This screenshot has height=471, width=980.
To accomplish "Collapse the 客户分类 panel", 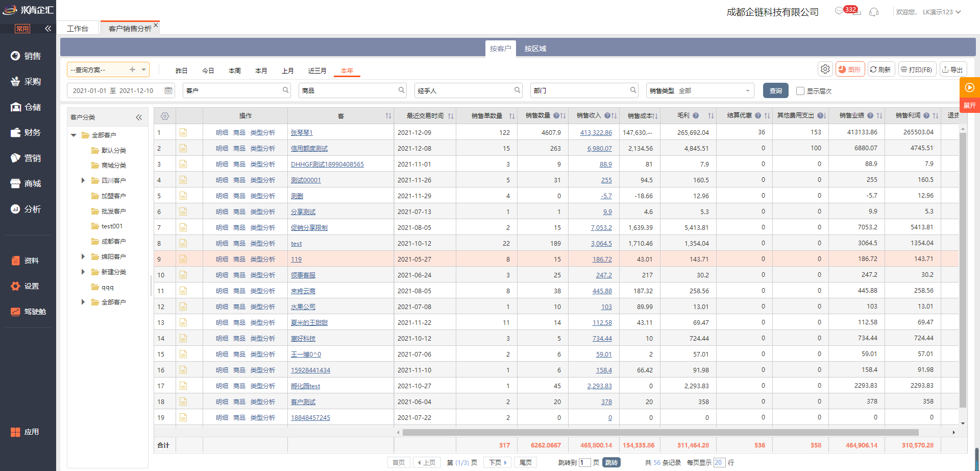I will [139, 117].
